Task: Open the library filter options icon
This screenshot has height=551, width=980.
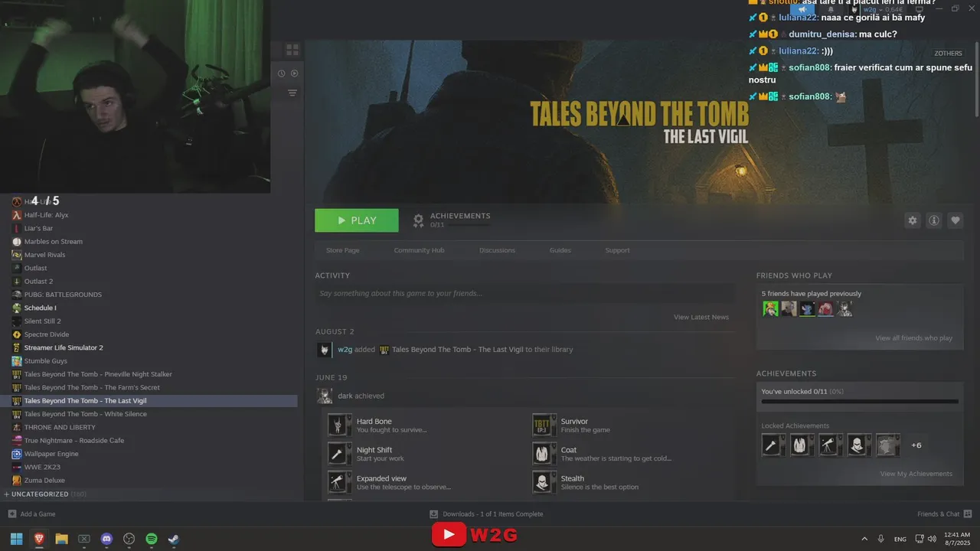Action: [292, 93]
